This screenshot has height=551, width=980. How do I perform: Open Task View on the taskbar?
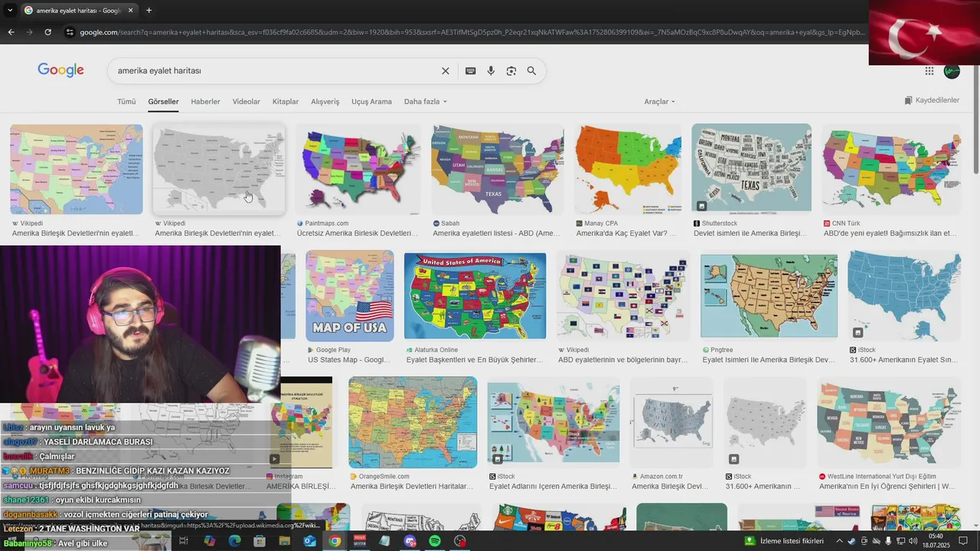(184, 541)
